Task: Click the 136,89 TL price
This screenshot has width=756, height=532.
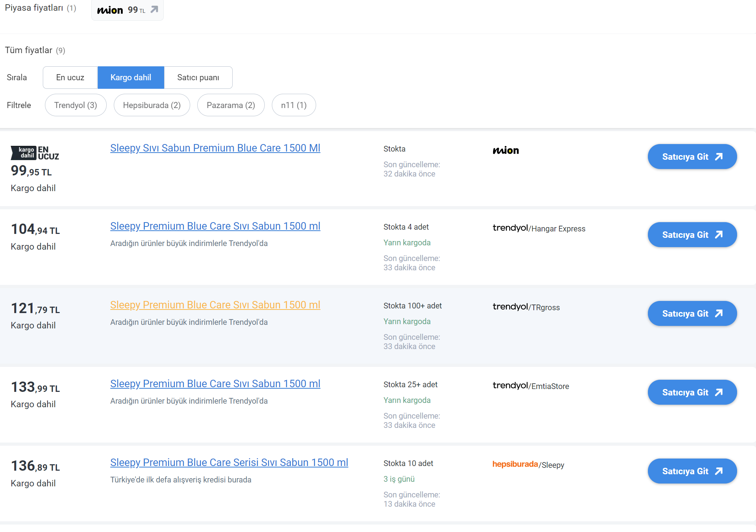Action: 35,466
